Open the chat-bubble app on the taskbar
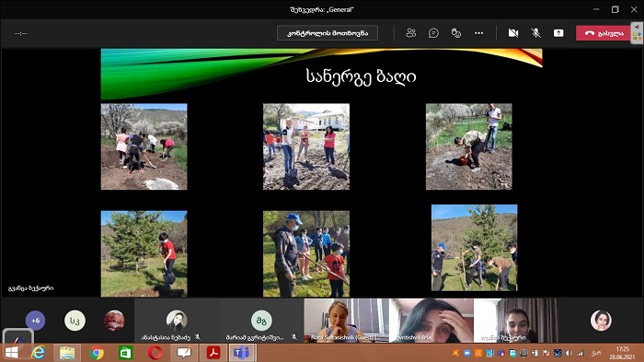Image resolution: width=644 pixels, height=362 pixels. [x=184, y=353]
